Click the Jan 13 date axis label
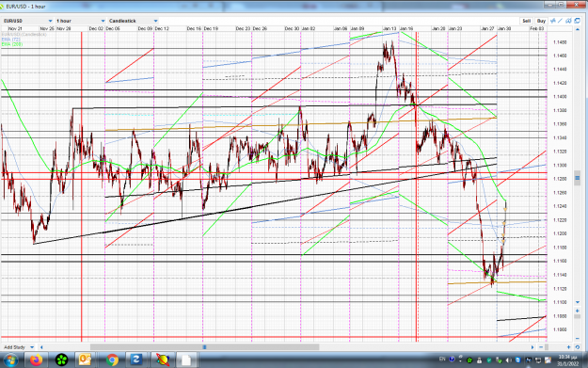The image size is (588, 368). pos(389,28)
